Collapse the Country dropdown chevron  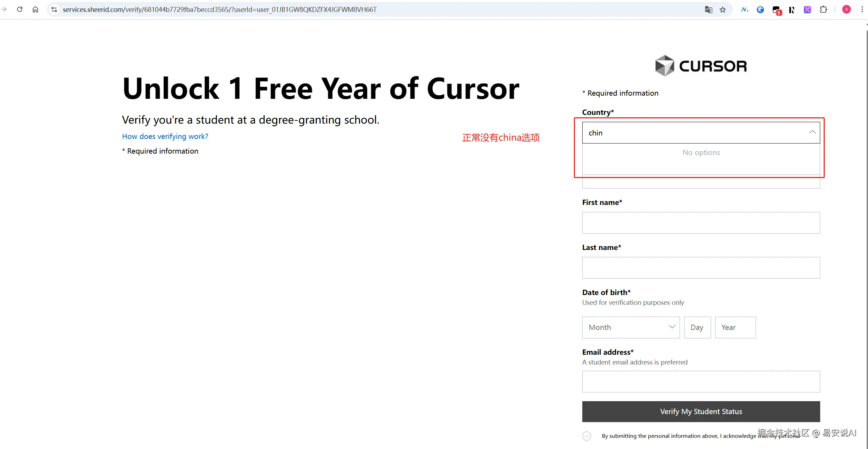[x=812, y=132]
